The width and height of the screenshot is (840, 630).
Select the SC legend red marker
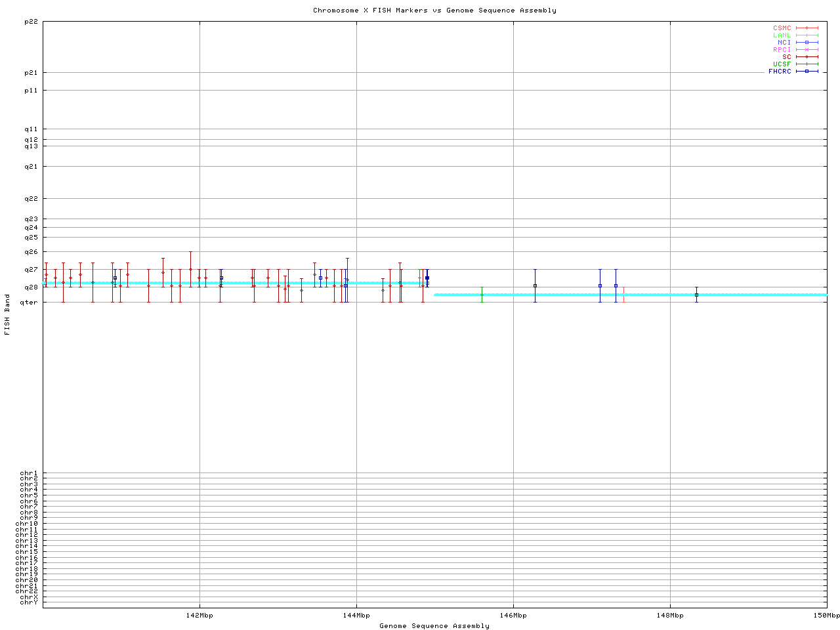807,57
